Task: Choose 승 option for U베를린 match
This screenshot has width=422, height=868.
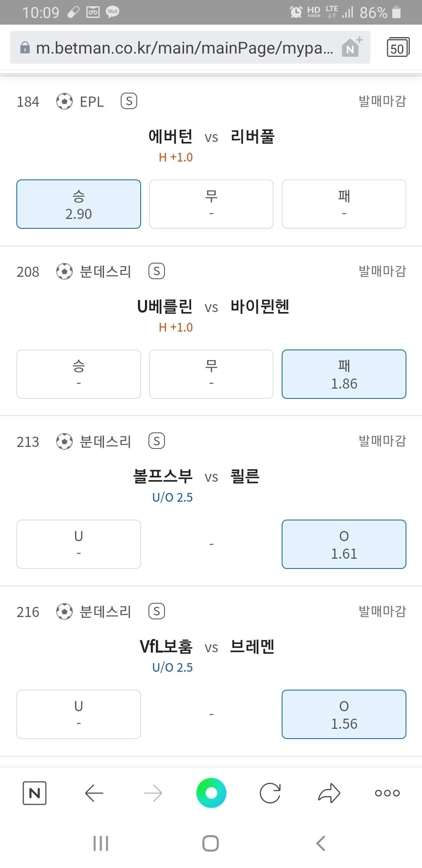Action: [x=79, y=374]
